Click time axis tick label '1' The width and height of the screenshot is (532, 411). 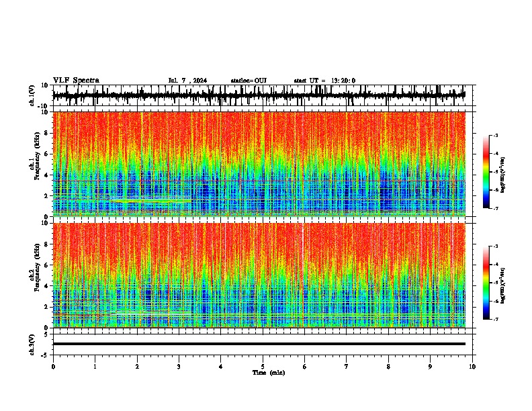[x=95, y=367]
